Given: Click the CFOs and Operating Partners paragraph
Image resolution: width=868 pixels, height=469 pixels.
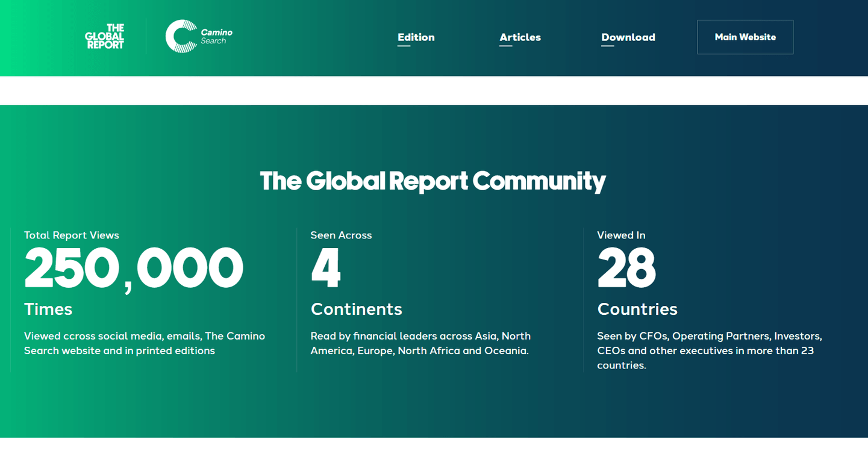Looking at the screenshot, I should [x=709, y=350].
